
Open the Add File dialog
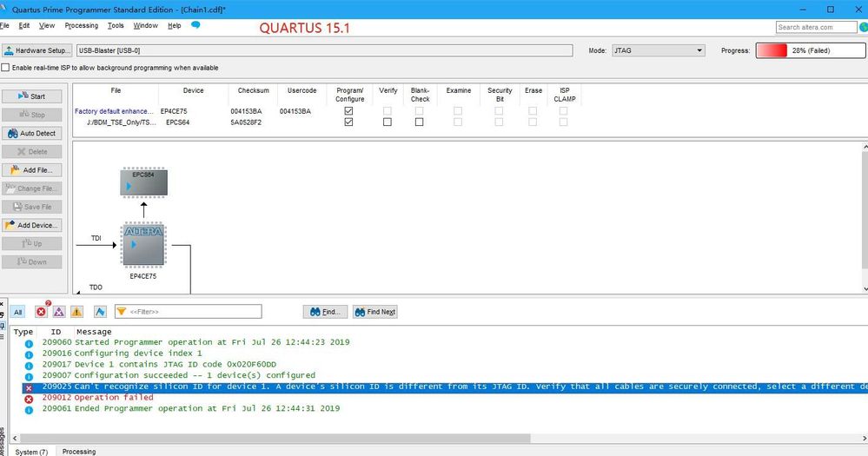pyautogui.click(x=31, y=170)
